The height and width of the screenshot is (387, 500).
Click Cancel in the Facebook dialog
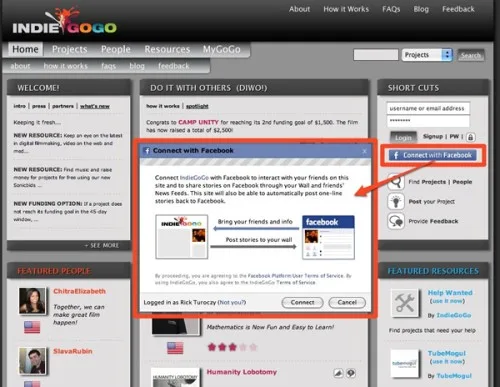347,302
